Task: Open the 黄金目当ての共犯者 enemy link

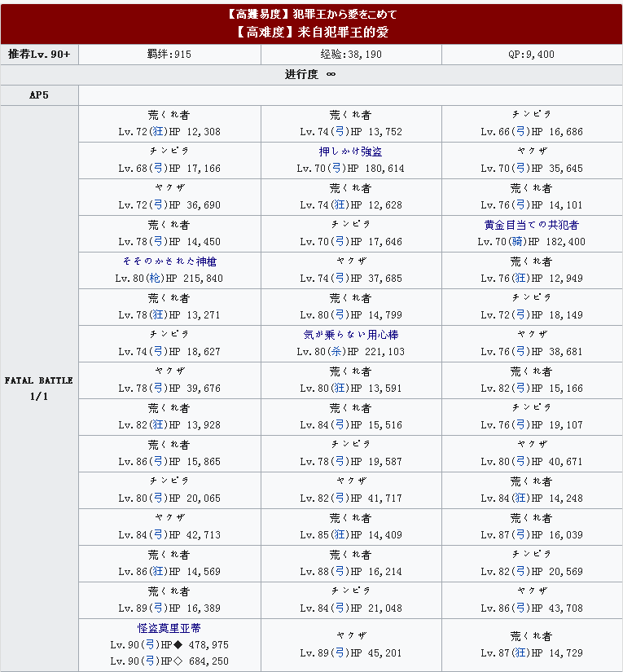Action: tap(531, 225)
